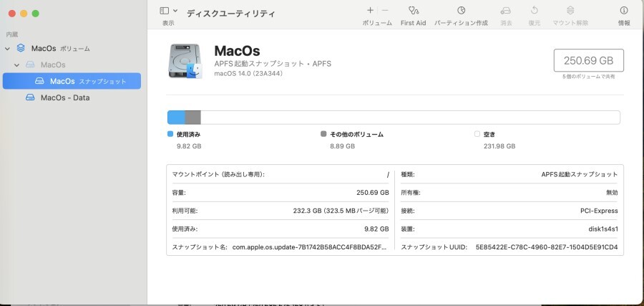Screen dimensions: 644x306
Task: Click the 使用済み 9.82 GB table value
Action: 376,229
